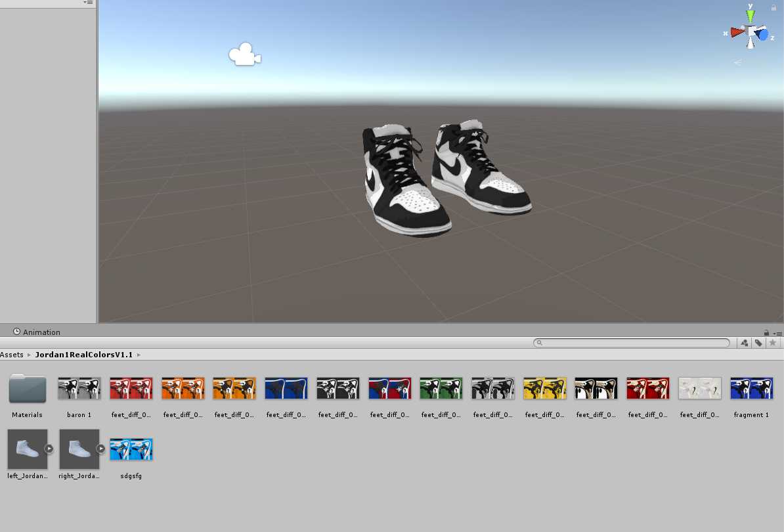This screenshot has width=784, height=532.
Task: Click the blue Z axis cone
Action: (762, 35)
